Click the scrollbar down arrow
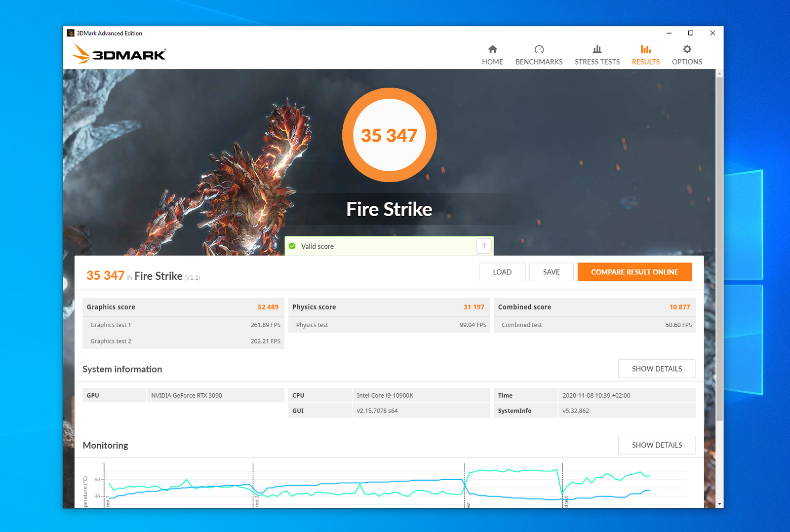 (719, 504)
